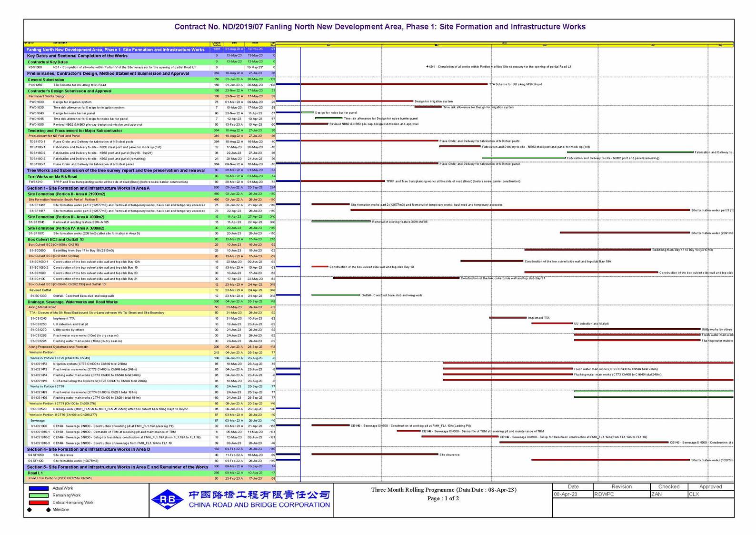756x535 pixels.
Task: Click the Tendering and Procurement for Major Subcontractor row
Action: [x=150, y=131]
